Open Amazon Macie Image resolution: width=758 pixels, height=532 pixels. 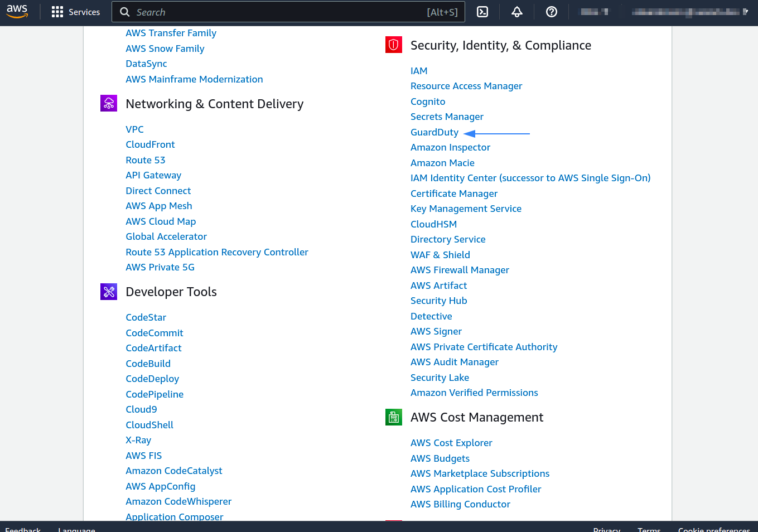point(442,163)
